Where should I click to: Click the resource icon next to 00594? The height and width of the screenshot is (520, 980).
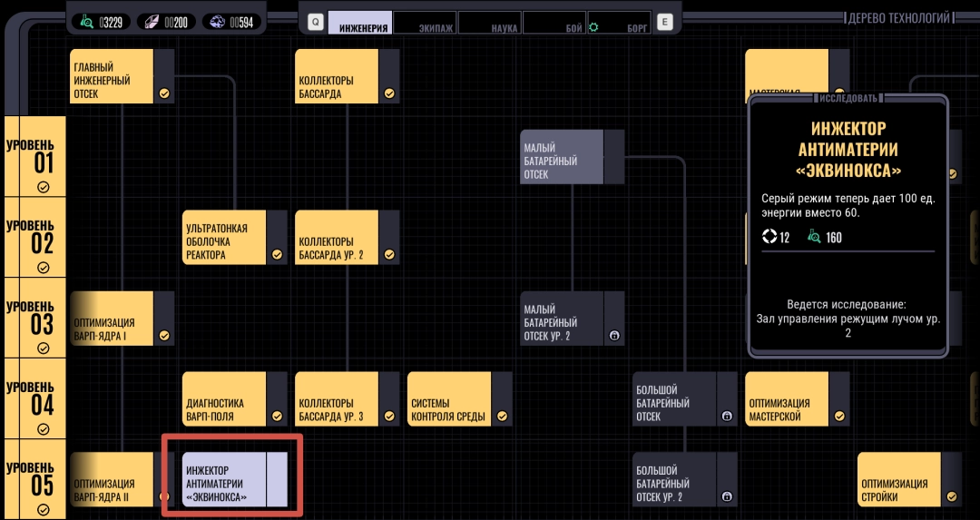(220, 22)
